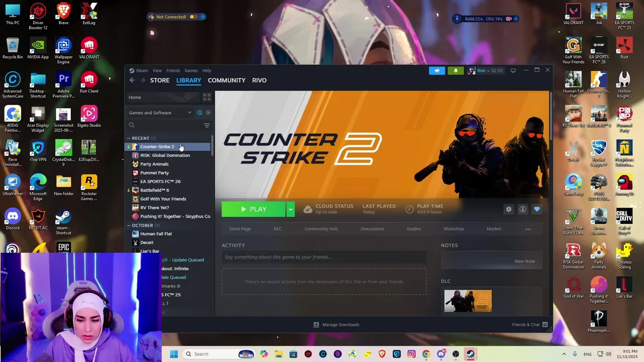Open the View menu

click(157, 70)
